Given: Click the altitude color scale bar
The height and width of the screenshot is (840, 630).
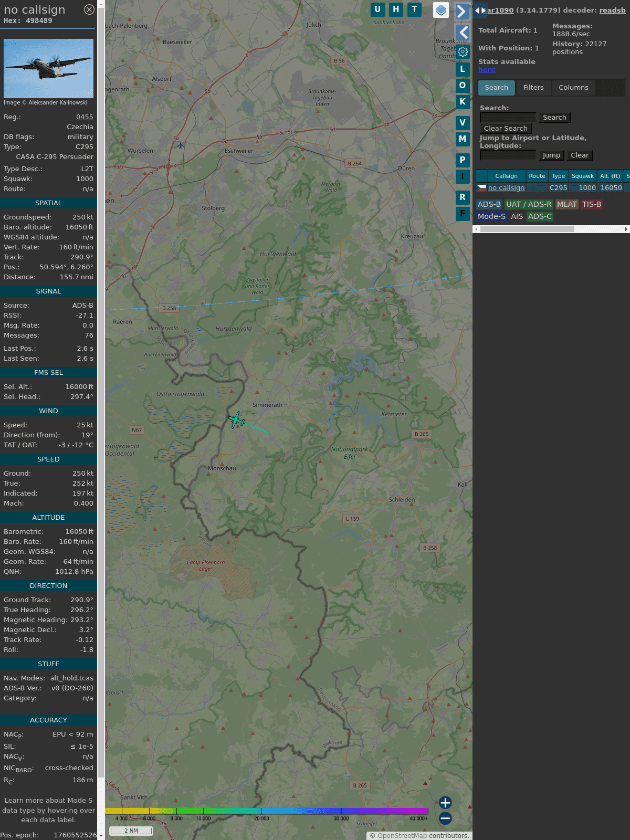Looking at the screenshot, I should [267, 811].
